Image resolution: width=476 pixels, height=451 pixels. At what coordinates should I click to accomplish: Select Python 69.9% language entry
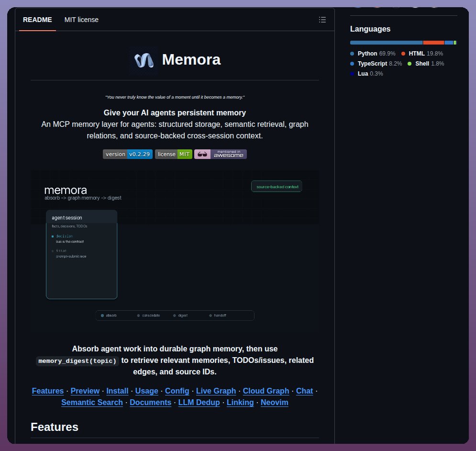(373, 54)
